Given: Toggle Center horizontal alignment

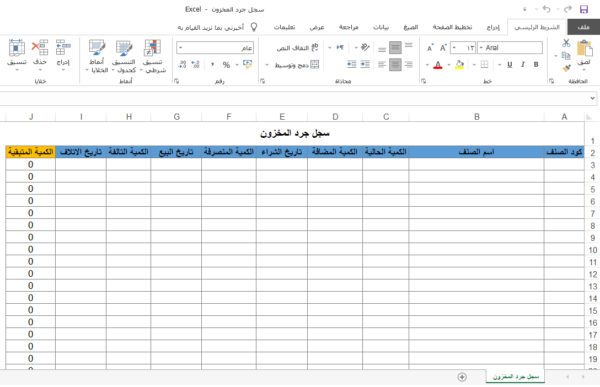Looking at the screenshot, I should (x=395, y=64).
